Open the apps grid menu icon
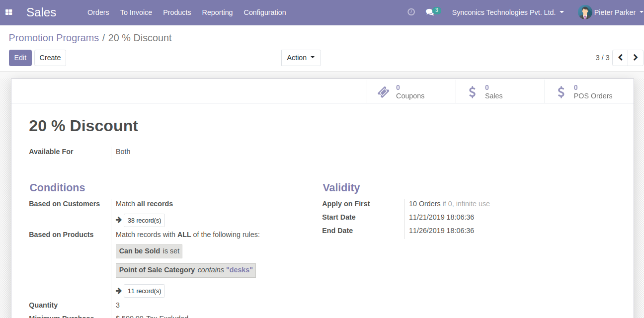Image resolution: width=644 pixels, height=318 pixels. coord(8,12)
